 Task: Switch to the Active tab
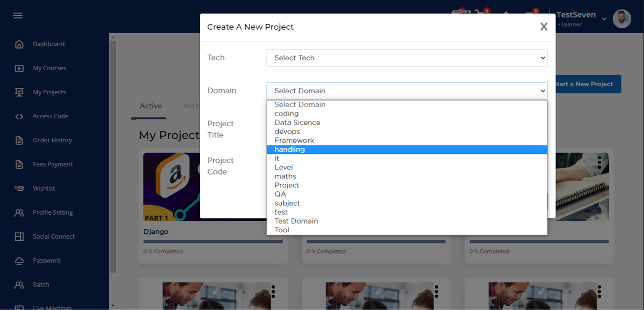tap(150, 106)
